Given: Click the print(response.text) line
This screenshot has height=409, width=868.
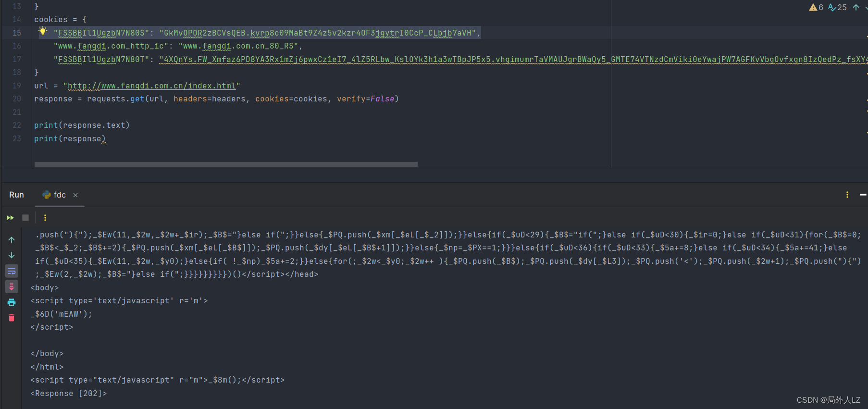Looking at the screenshot, I should pyautogui.click(x=82, y=125).
